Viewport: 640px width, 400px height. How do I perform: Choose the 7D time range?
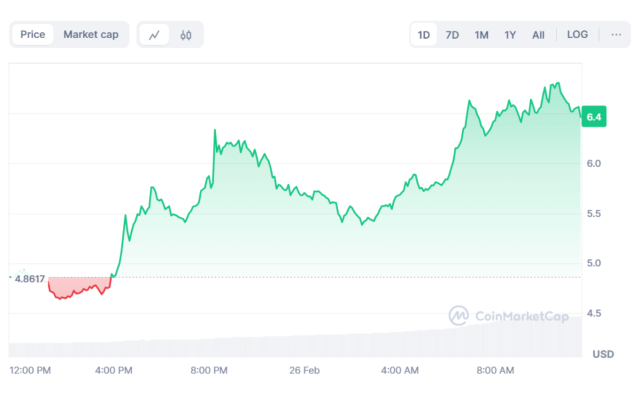(452, 35)
